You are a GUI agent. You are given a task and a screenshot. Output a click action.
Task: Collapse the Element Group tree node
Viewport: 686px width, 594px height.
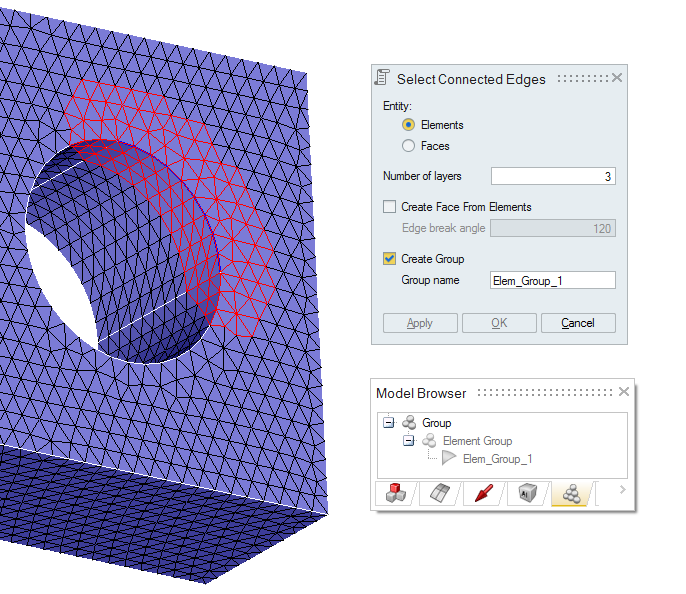[x=409, y=441]
